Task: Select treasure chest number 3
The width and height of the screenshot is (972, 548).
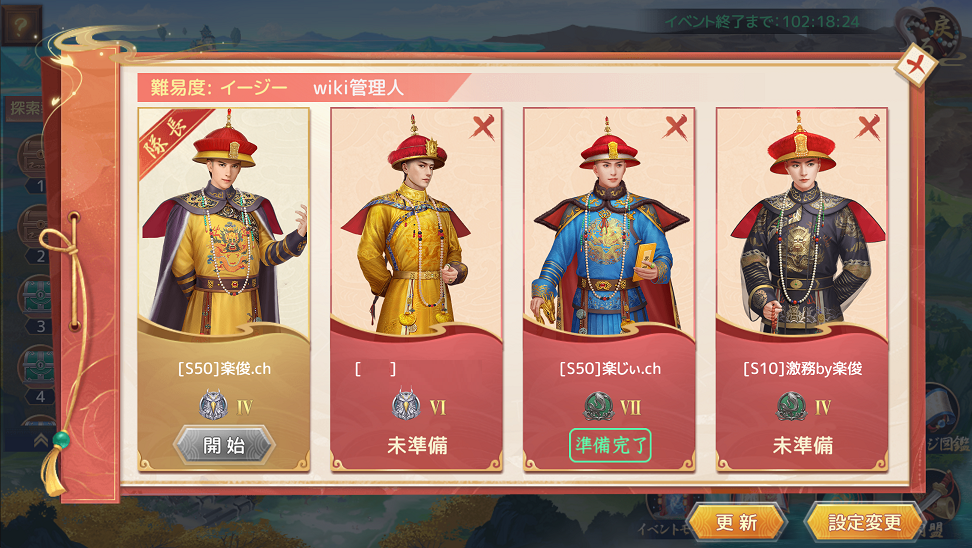Action: pyautogui.click(x=38, y=296)
